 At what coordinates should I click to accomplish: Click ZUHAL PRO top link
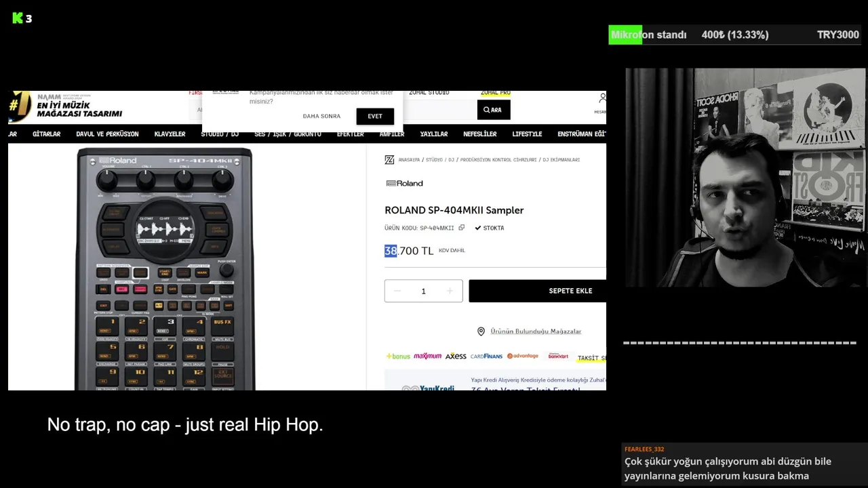click(x=496, y=93)
